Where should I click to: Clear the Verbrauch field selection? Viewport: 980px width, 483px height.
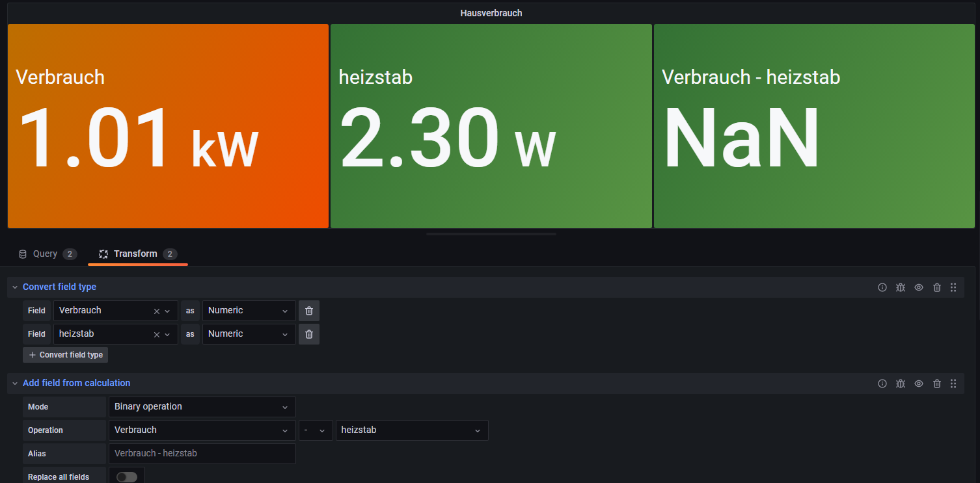pos(156,311)
